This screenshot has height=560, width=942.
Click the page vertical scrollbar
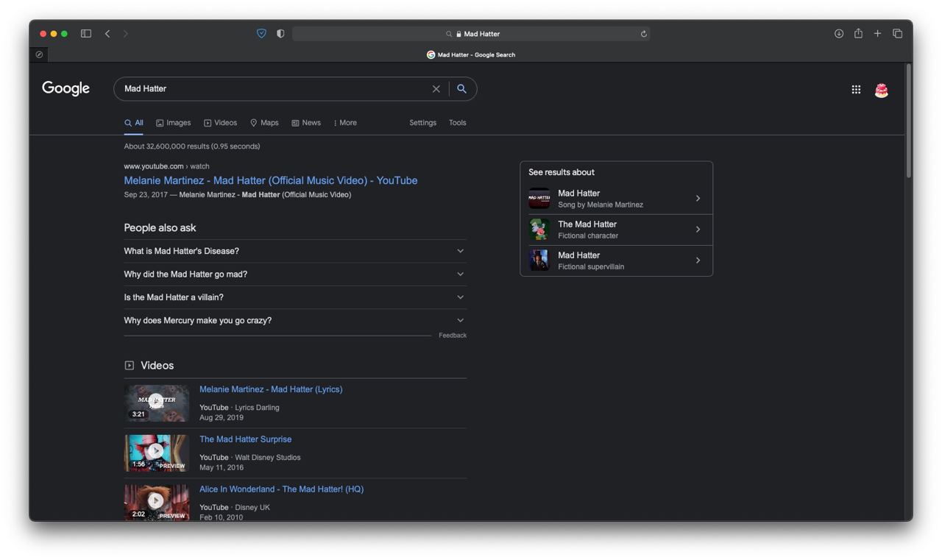tap(909, 121)
